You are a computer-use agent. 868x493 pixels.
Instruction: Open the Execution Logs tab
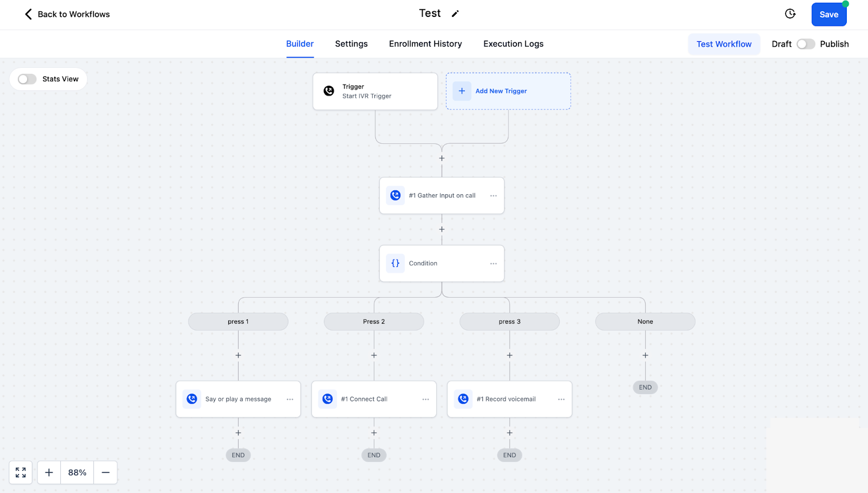(513, 44)
